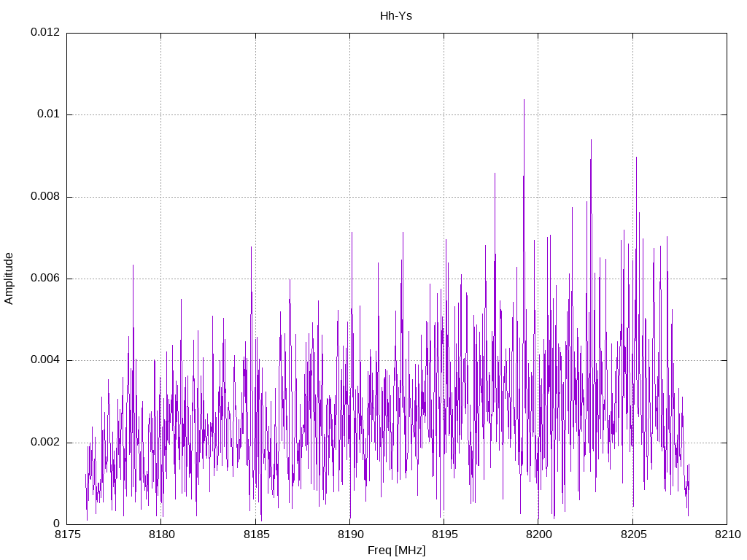Click the 0.004 y-axis tick label

[45, 360]
